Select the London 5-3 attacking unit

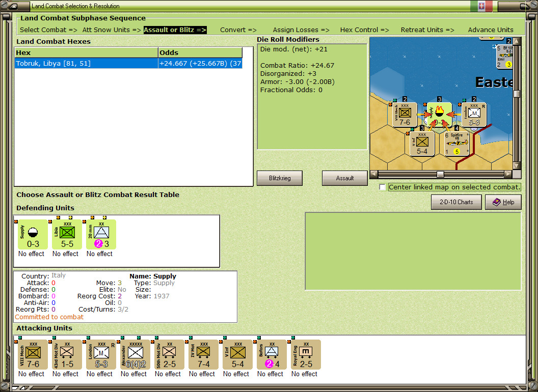click(101, 355)
